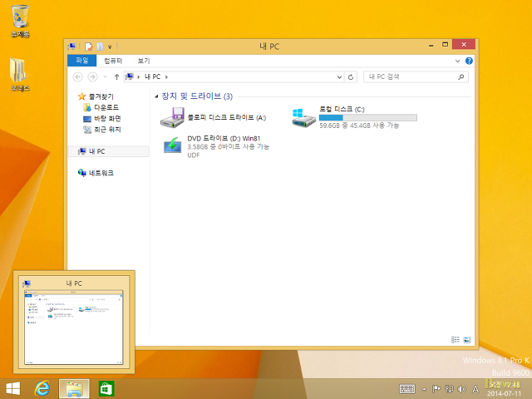The width and height of the screenshot is (532, 399).
Task: Open the 보기 ribbon tab
Action: [x=144, y=61]
